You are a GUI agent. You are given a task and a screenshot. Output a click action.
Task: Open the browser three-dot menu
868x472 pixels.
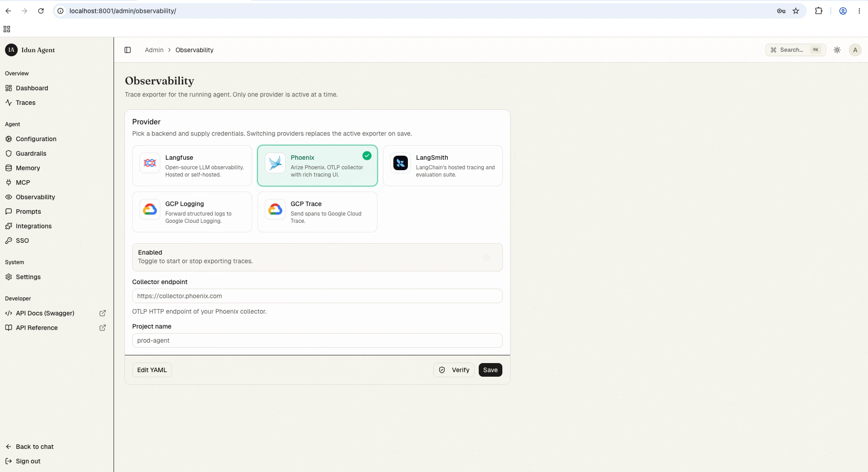[x=859, y=11]
